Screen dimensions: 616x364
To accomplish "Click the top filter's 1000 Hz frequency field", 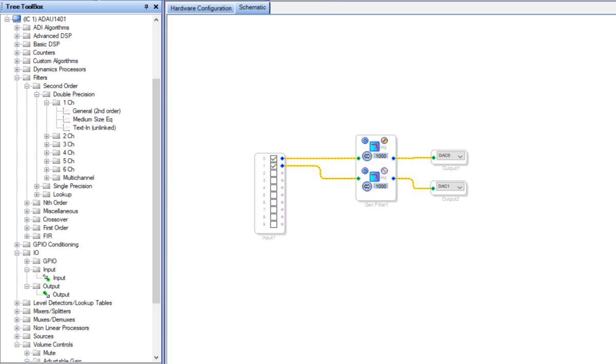I will [381, 156].
